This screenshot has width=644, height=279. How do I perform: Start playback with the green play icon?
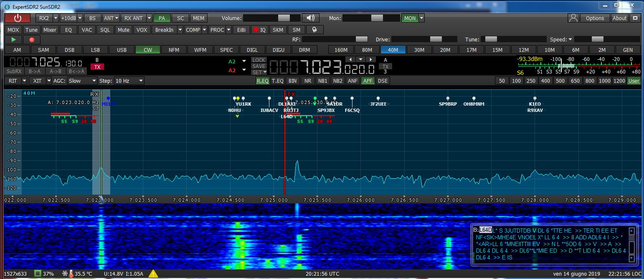[13, 39]
